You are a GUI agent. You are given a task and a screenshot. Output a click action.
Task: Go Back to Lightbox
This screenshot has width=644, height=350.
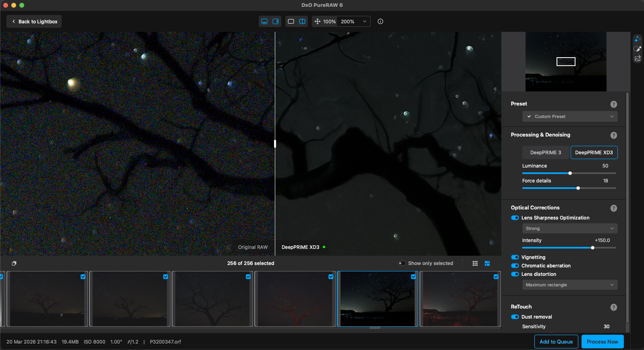(34, 21)
